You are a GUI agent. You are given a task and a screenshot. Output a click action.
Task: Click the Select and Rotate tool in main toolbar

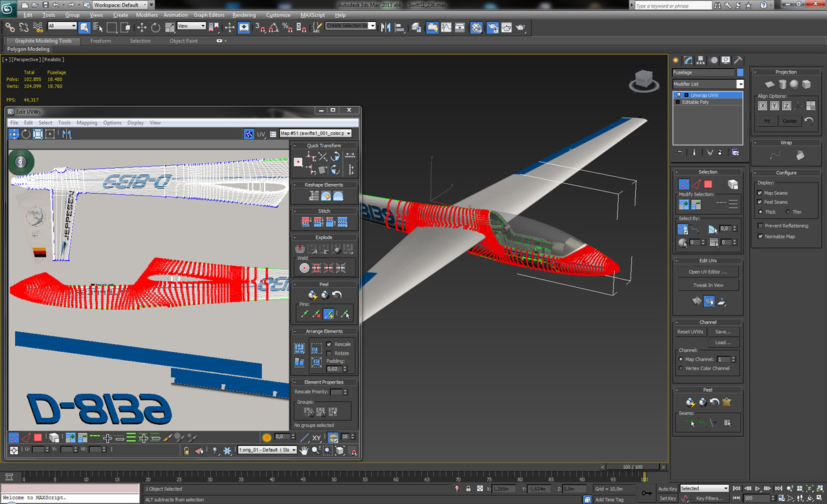click(x=155, y=28)
